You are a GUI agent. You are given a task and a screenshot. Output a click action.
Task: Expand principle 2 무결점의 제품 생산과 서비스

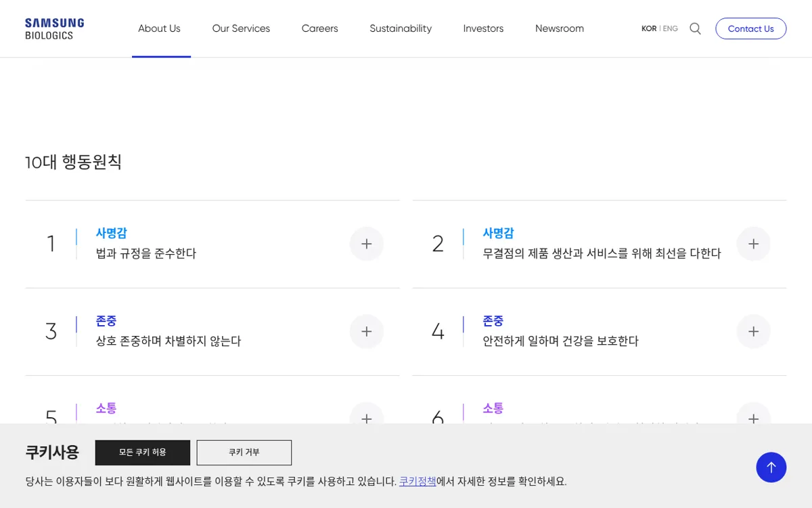pos(753,244)
